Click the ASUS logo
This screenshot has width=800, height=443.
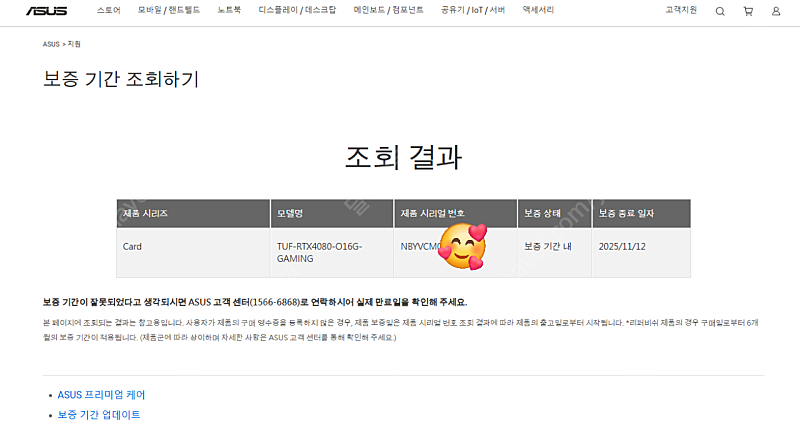(46, 11)
